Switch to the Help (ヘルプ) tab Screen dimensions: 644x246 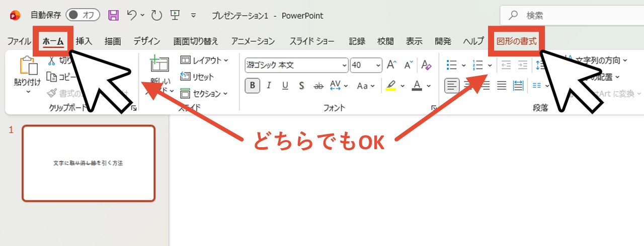pos(473,41)
